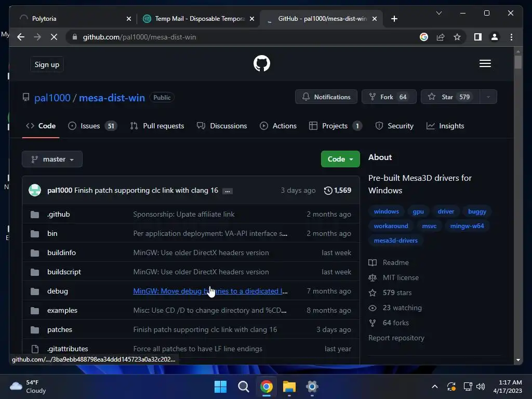Click the GitHub Octocat logo
Screen dimensions: 532x399
coord(262,63)
